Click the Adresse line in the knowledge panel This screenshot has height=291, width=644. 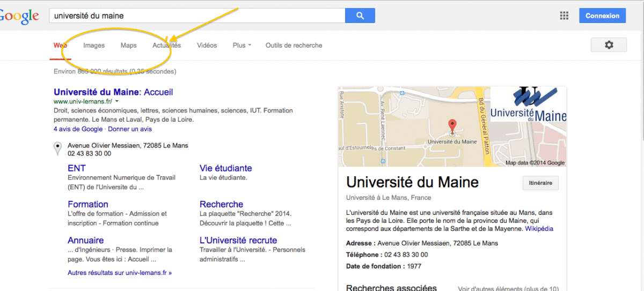pos(422,243)
